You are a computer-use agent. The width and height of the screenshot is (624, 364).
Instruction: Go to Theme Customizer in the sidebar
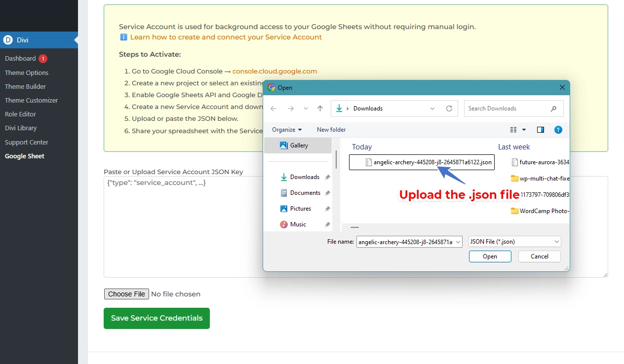[31, 100]
